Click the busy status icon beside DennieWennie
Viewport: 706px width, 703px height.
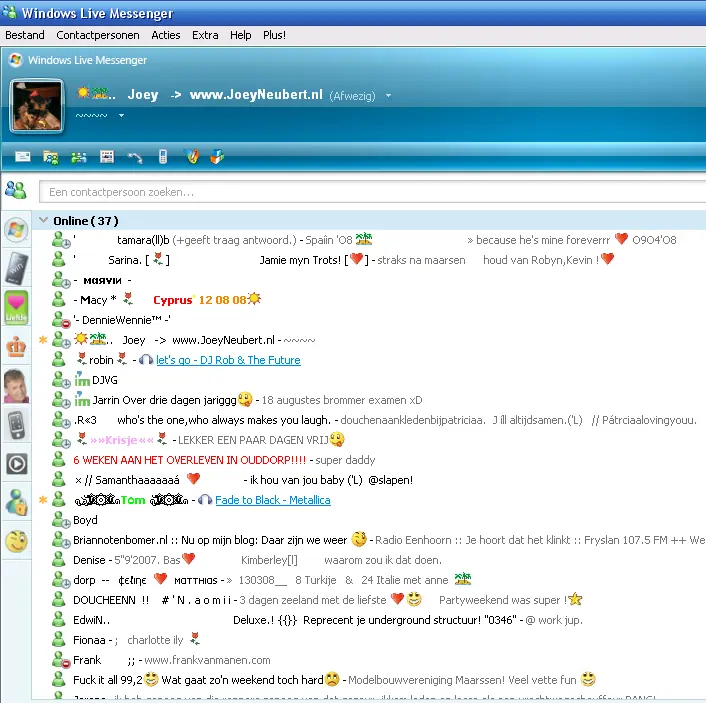coord(61,320)
